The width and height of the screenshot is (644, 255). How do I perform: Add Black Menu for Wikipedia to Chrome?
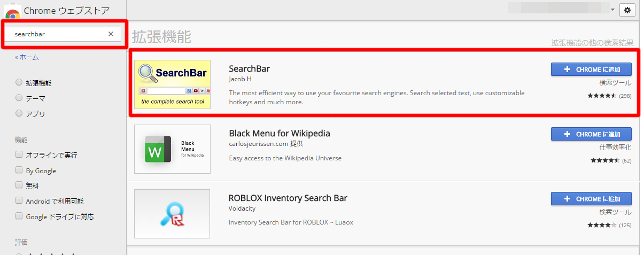tap(591, 134)
